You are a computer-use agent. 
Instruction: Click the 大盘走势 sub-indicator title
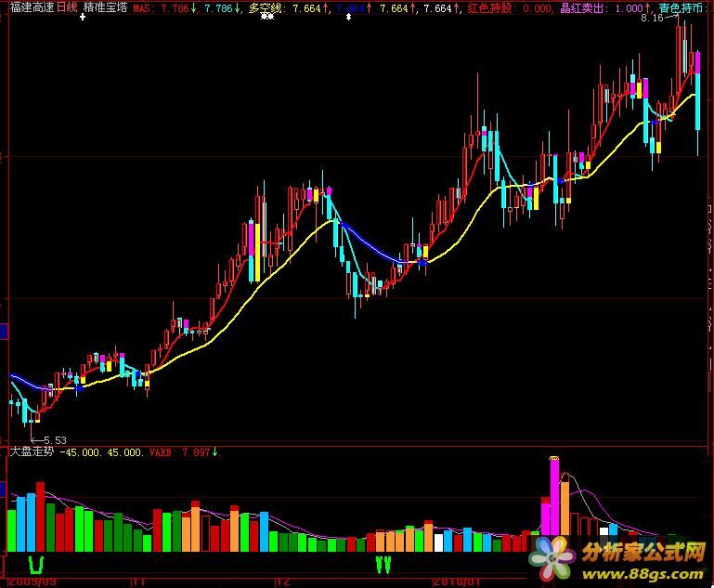(32, 451)
